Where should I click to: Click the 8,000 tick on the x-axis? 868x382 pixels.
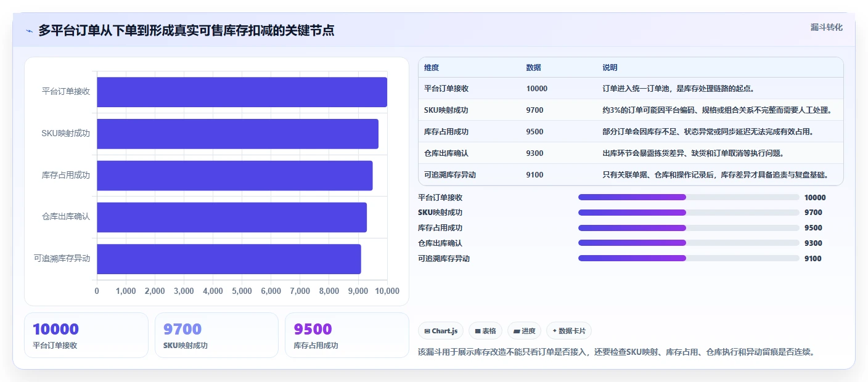click(x=329, y=291)
